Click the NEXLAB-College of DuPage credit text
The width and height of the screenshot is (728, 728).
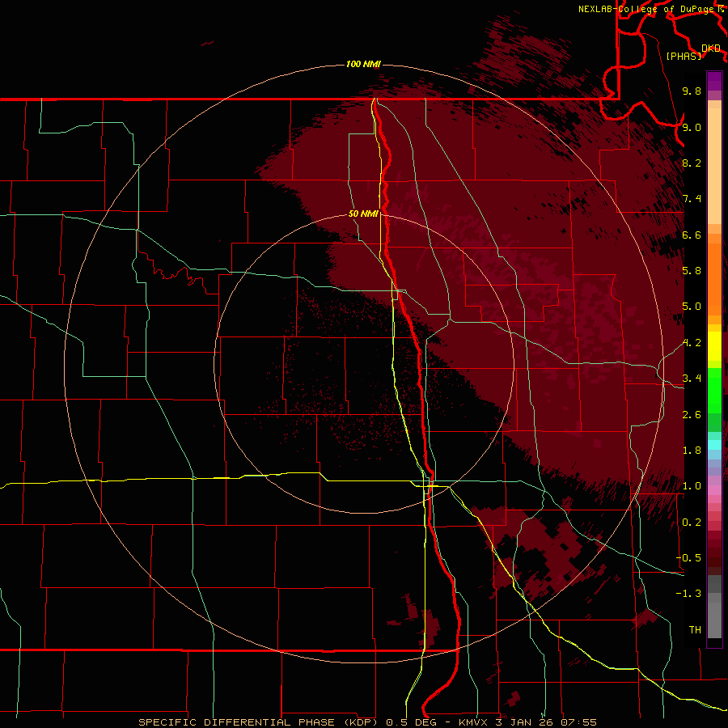646,9
